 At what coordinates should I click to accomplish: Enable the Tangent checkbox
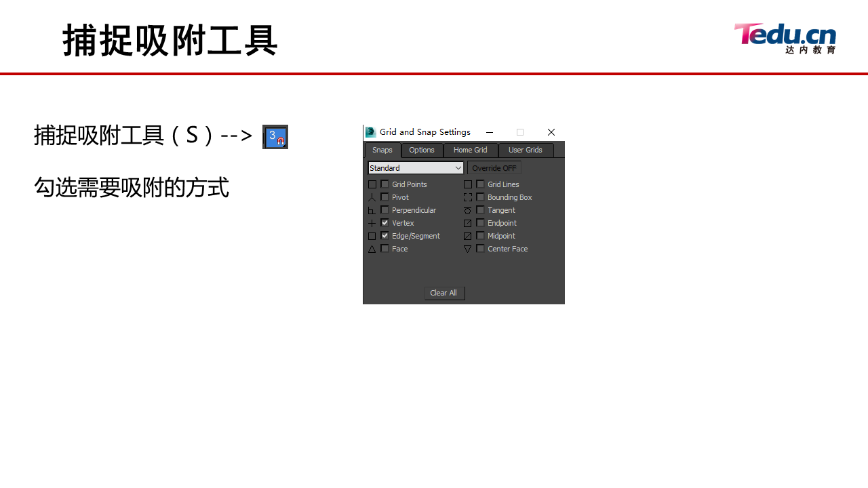(x=481, y=209)
